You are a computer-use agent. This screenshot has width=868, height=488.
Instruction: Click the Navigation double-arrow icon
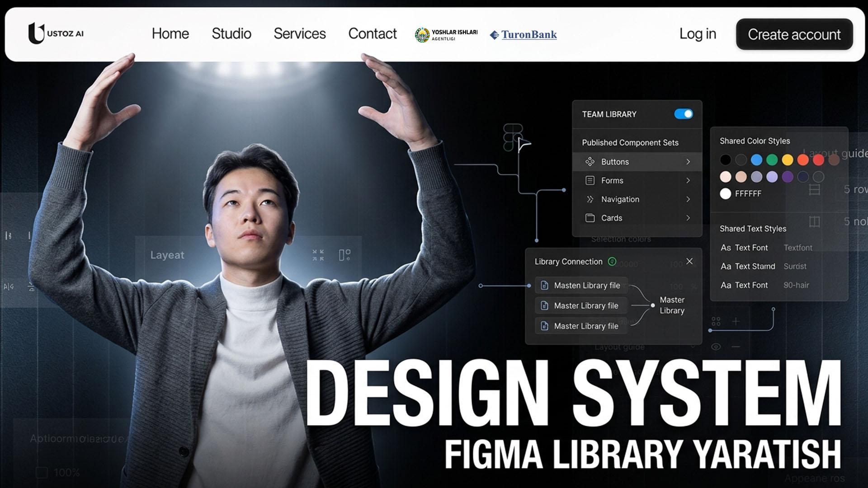(x=590, y=199)
